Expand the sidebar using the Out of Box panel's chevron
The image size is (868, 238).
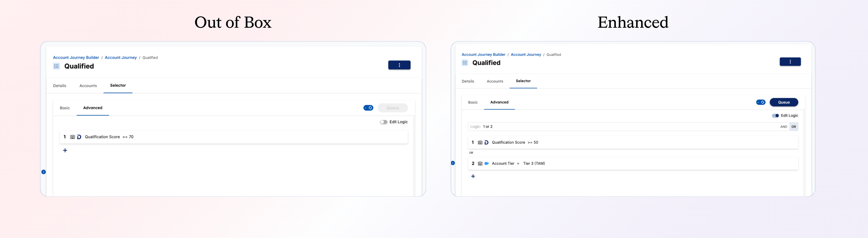[x=43, y=172]
